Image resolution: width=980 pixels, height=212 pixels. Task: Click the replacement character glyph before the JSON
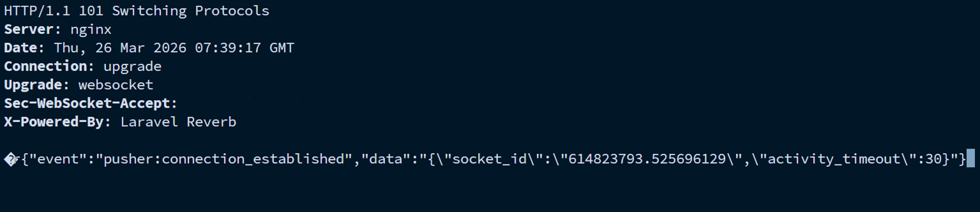(x=10, y=160)
